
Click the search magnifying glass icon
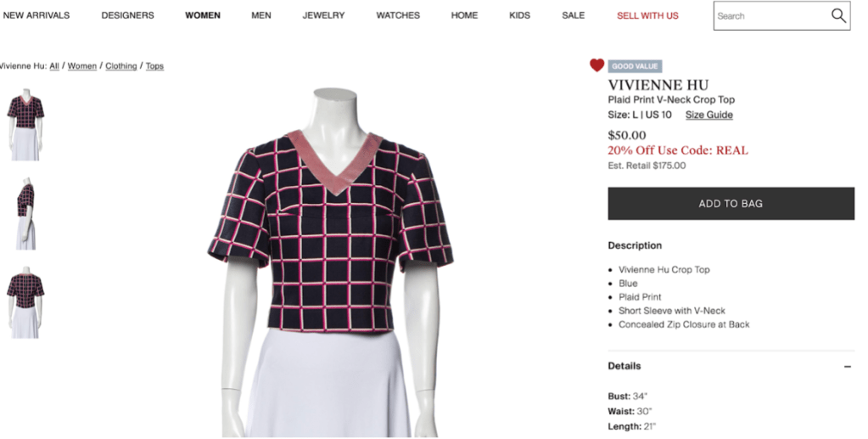[x=838, y=15]
